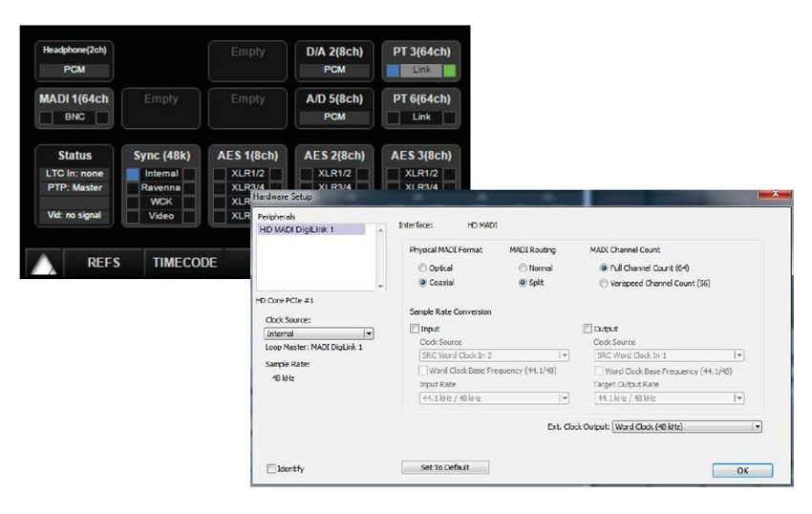The height and width of the screenshot is (514, 812).
Task: Select the MADI 1(64ch) module tile
Action: [x=75, y=108]
